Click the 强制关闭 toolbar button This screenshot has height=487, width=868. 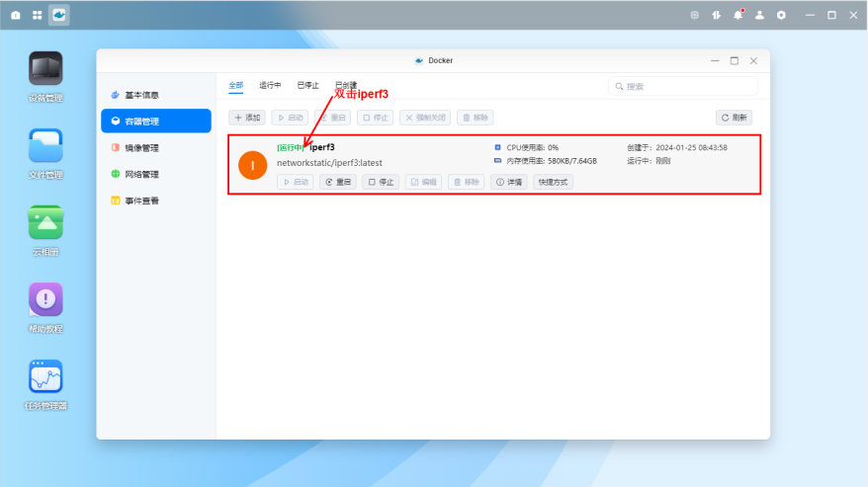[x=425, y=118]
